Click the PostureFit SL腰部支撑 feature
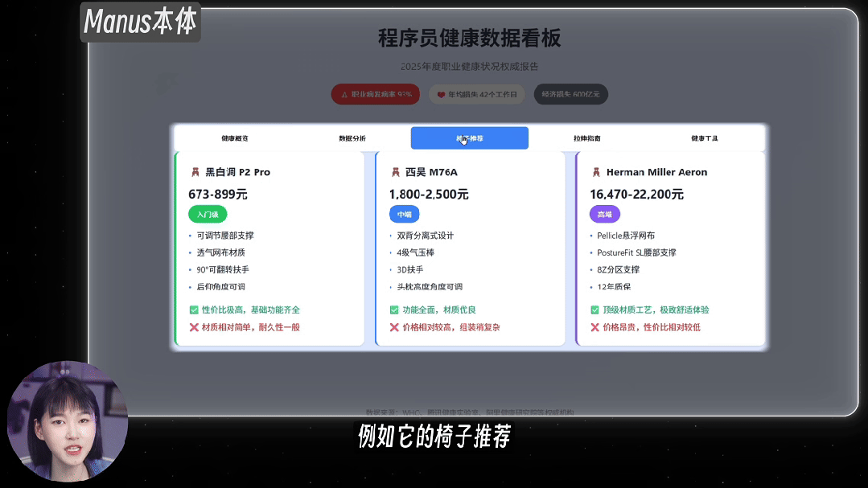Screen dimensions: 868x488 tap(636, 253)
